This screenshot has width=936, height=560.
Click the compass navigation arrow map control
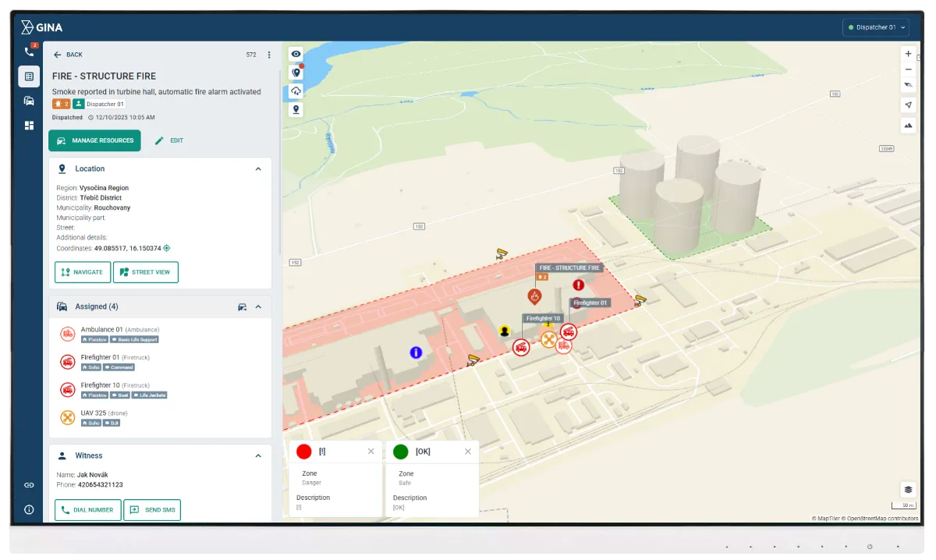tap(907, 105)
